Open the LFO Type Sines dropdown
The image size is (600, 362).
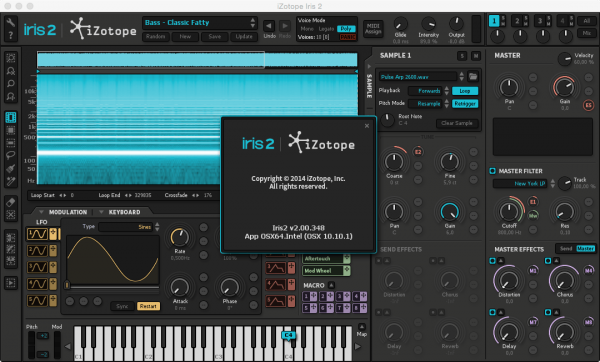(129, 227)
